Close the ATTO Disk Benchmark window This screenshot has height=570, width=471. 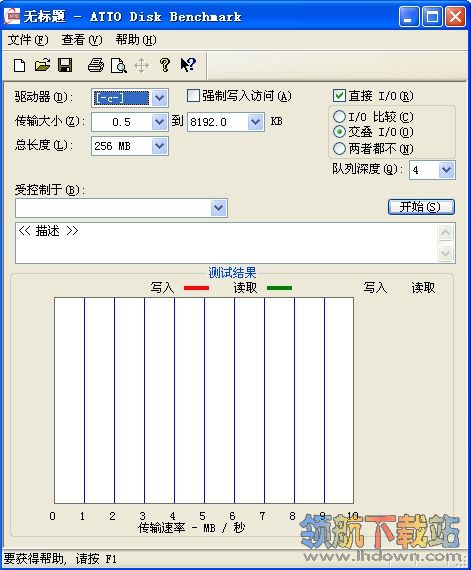(x=455, y=17)
